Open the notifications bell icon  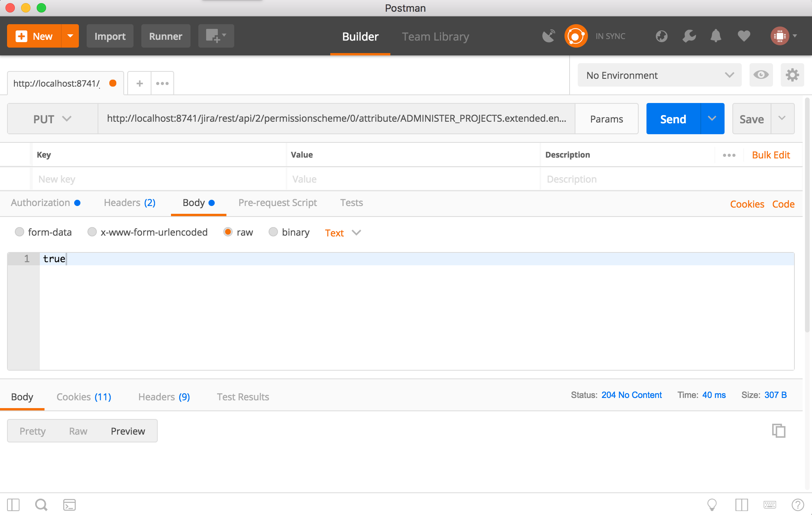pos(716,36)
